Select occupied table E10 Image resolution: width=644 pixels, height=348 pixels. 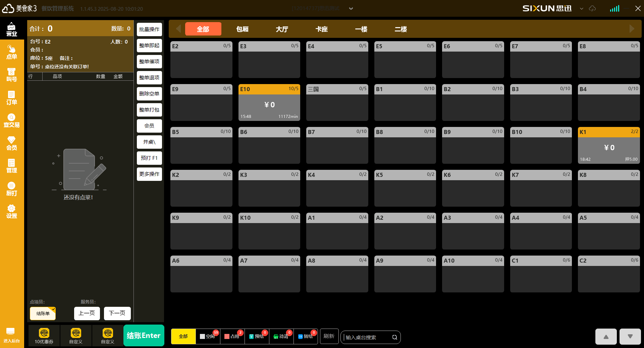tap(269, 102)
